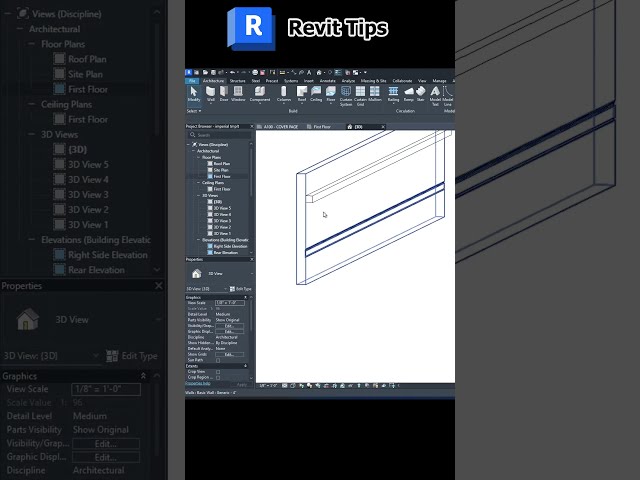640x480 pixels.
Task: Switch to the Structure ribbon tab
Action: 238,81
